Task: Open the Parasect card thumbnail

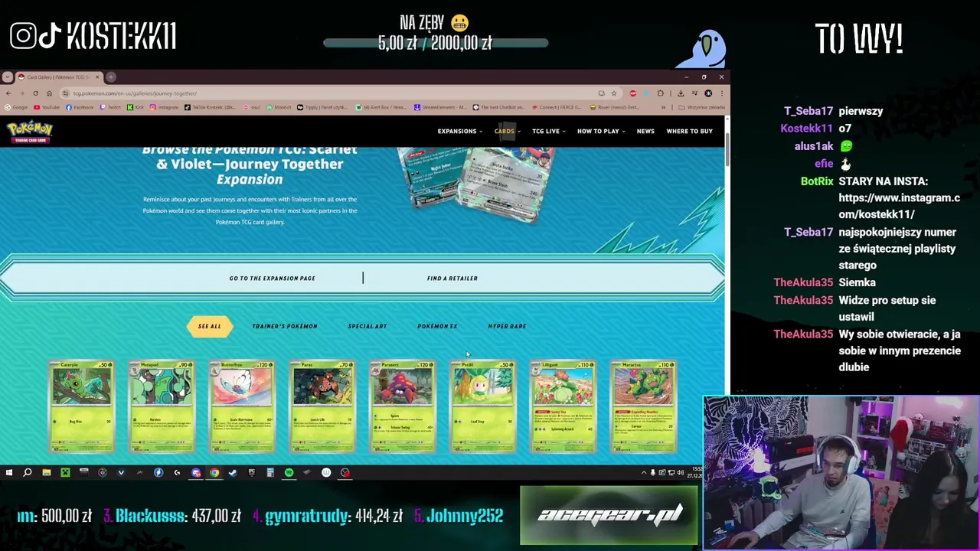Action: pyautogui.click(x=403, y=407)
